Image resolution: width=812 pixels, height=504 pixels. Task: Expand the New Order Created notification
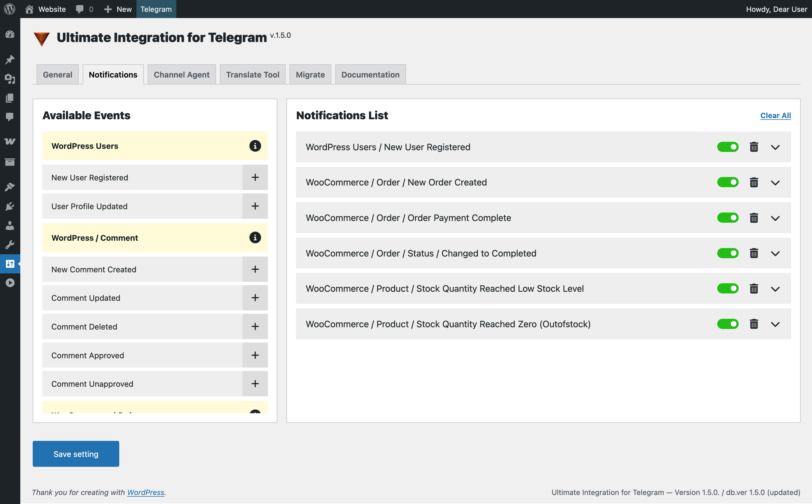click(x=775, y=183)
